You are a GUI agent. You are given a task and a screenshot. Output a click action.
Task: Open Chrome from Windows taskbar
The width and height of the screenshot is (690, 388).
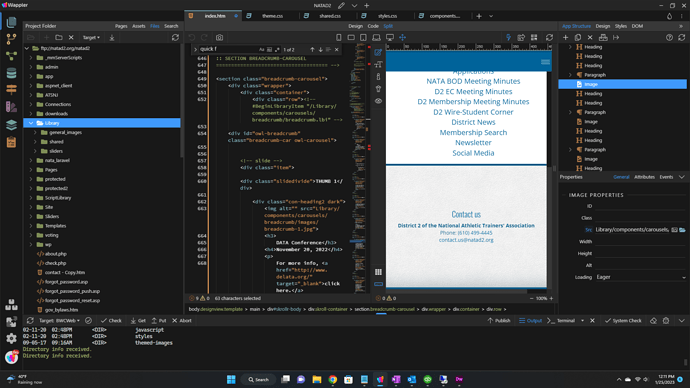tap(333, 379)
